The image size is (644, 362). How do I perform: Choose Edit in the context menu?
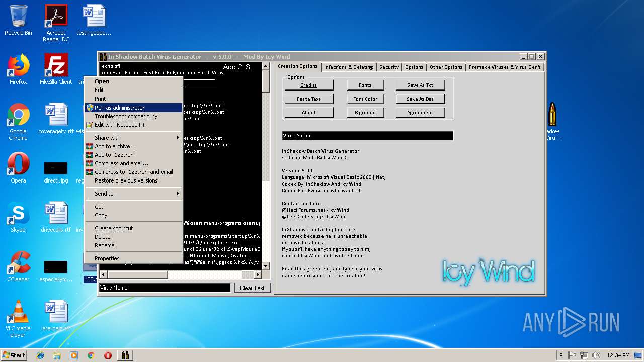click(133, 90)
